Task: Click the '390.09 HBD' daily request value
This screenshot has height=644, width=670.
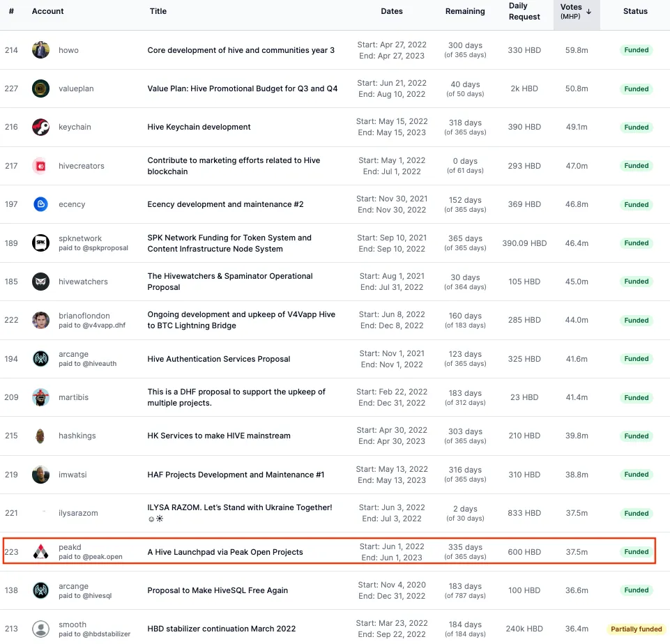Action: (x=524, y=243)
